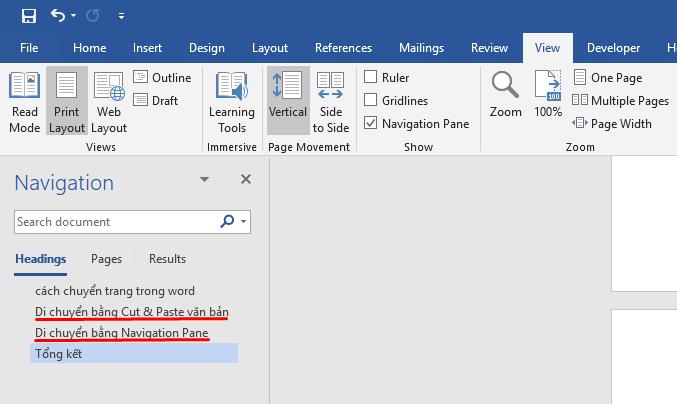The image size is (677, 404).
Task: Choose Multiple Pages zoom
Action: pyautogui.click(x=620, y=101)
